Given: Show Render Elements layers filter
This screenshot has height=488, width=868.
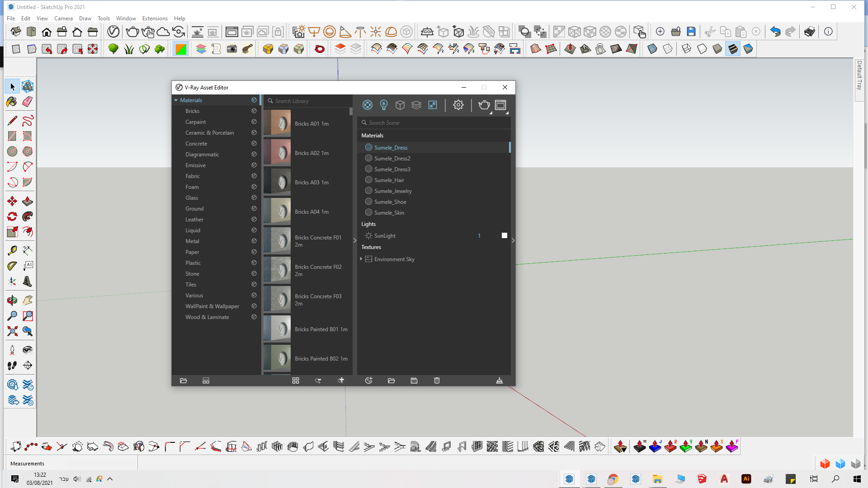Looking at the screenshot, I should (416, 105).
